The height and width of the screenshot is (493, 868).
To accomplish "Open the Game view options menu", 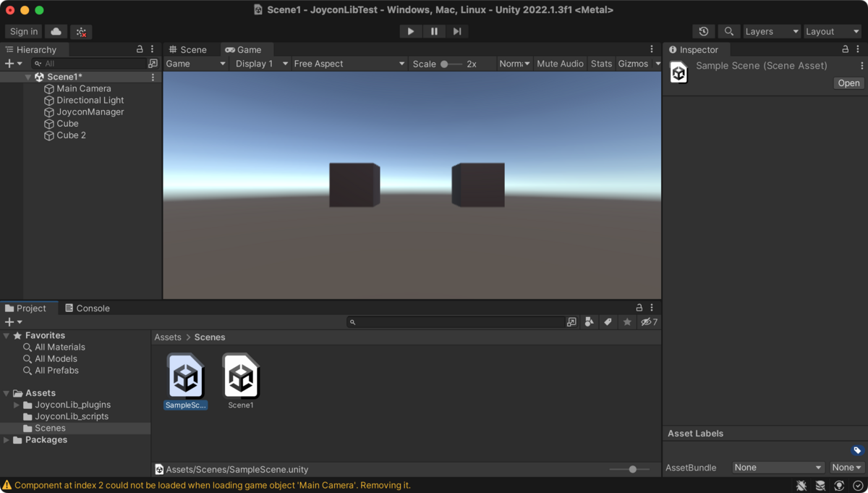I will [652, 49].
